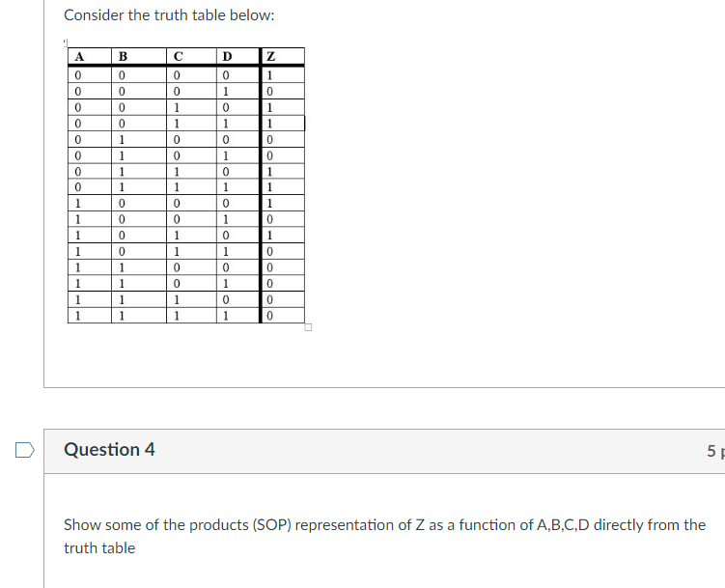
Task: Click the table resize handle at bottom-right corner
Action: (x=308, y=327)
